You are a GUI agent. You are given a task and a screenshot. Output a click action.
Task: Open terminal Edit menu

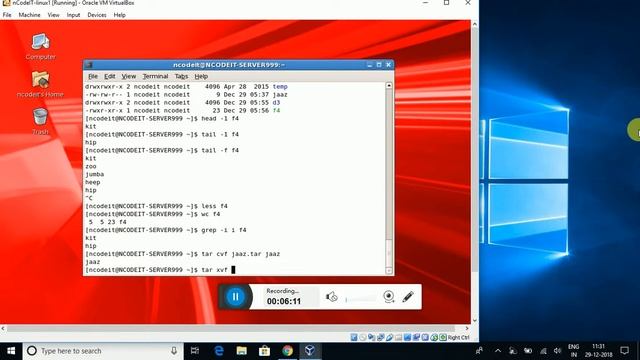[x=109, y=76]
